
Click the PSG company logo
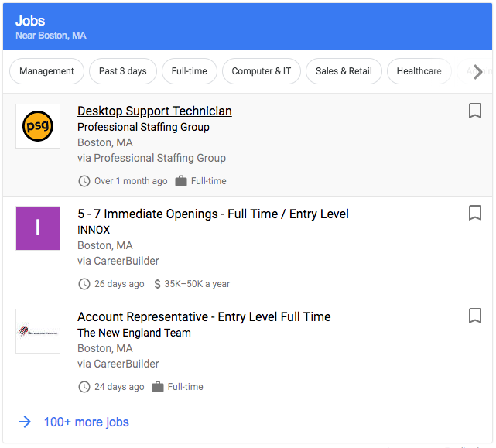38,126
